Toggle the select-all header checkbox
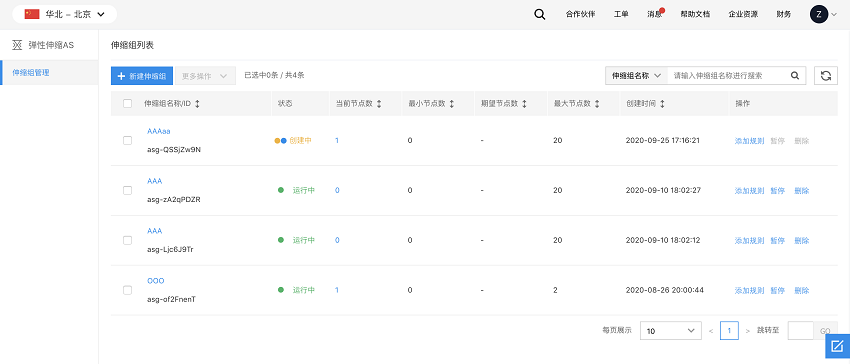Image resolution: width=850 pixels, height=364 pixels. [127, 104]
